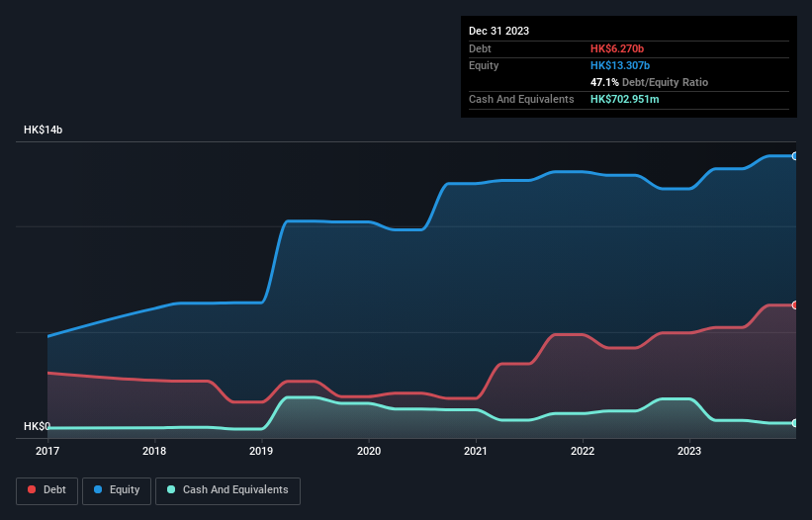Click the Equity label in tooltip

click(x=484, y=65)
